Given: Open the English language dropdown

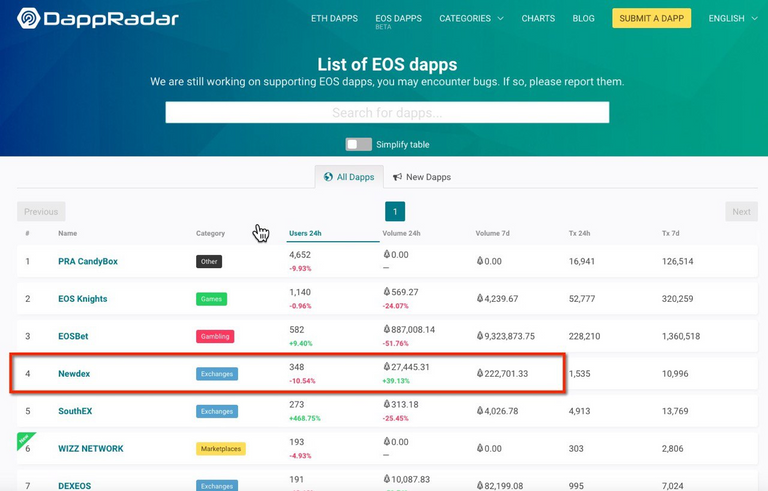Looking at the screenshot, I should click(x=731, y=18).
